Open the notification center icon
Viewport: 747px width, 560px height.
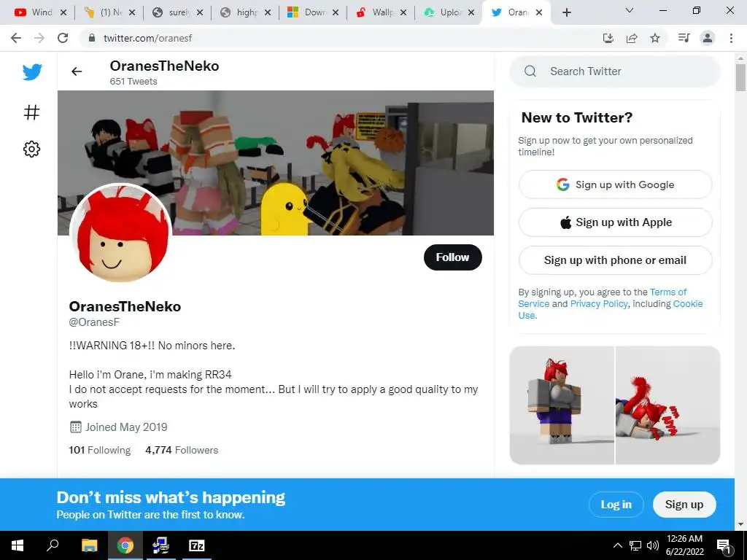tap(724, 545)
